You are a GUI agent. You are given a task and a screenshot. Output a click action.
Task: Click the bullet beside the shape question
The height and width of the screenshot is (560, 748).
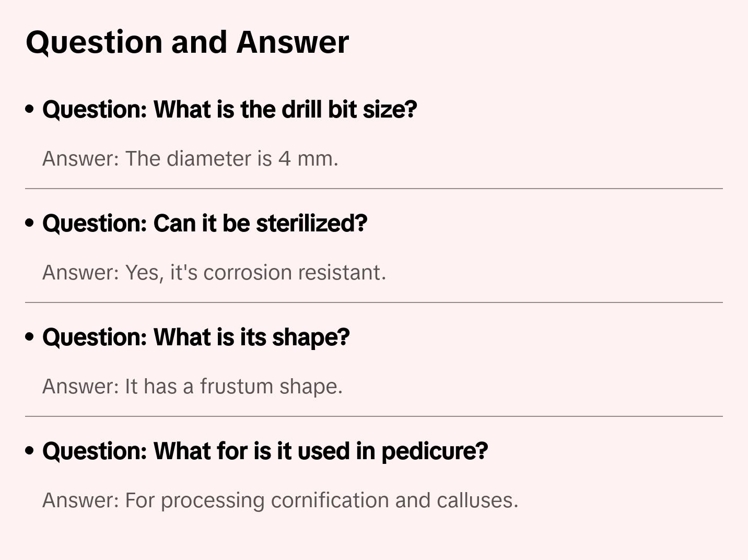click(30, 337)
